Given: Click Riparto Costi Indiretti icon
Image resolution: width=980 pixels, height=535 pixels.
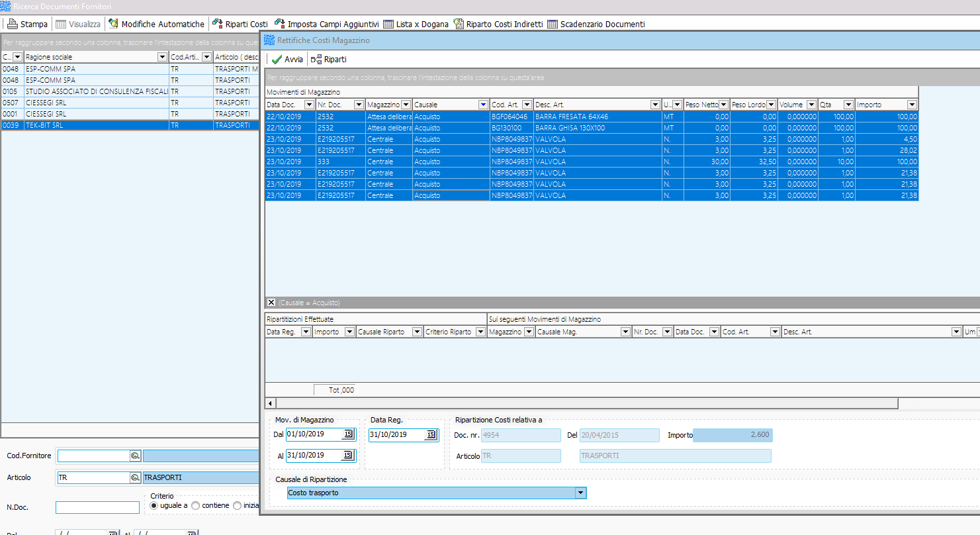Looking at the screenshot, I should coord(459,24).
